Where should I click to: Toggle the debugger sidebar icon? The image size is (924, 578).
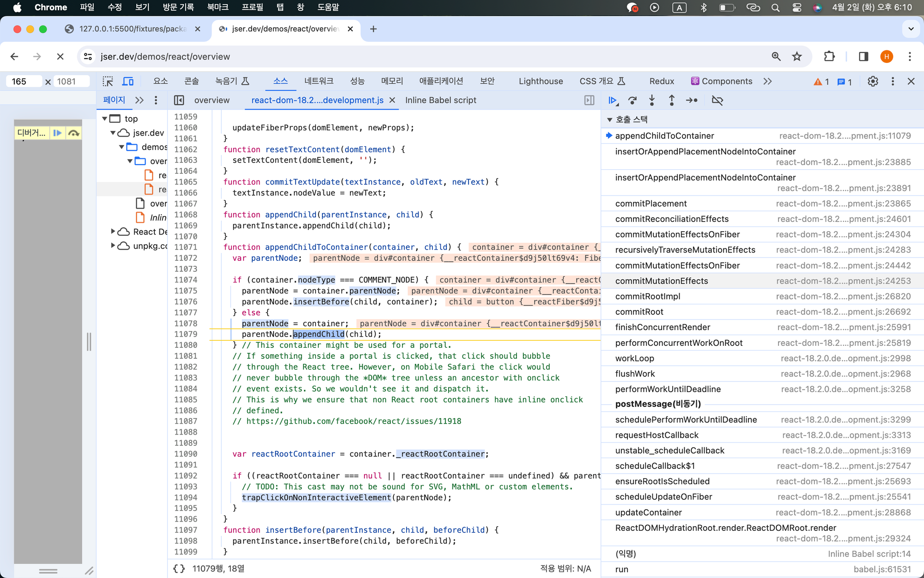[x=589, y=100]
